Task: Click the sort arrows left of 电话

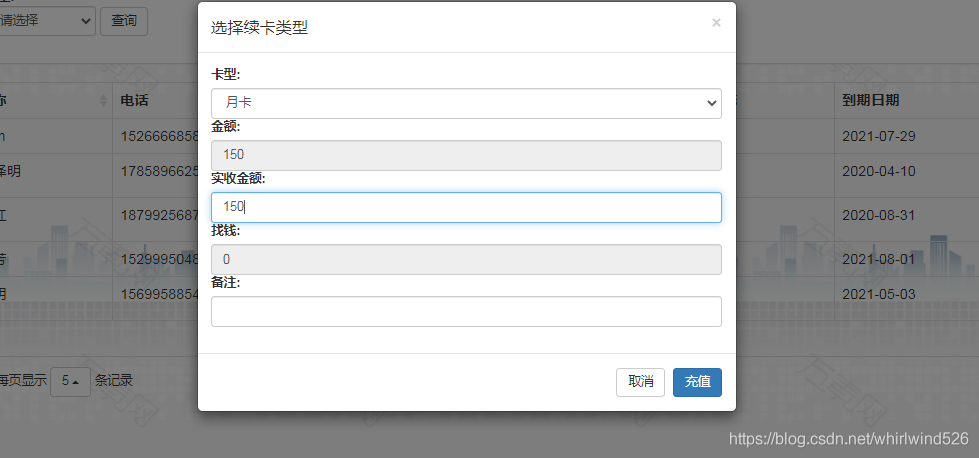Action: coord(104,101)
